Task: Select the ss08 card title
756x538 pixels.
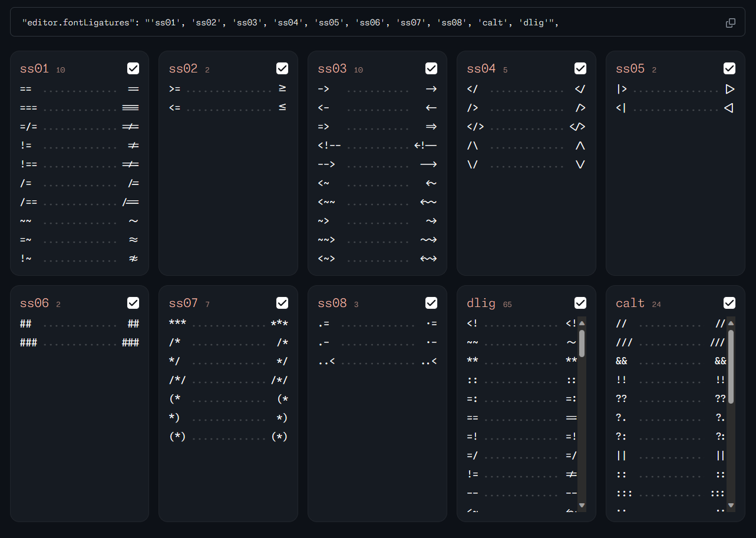Action: tap(332, 303)
